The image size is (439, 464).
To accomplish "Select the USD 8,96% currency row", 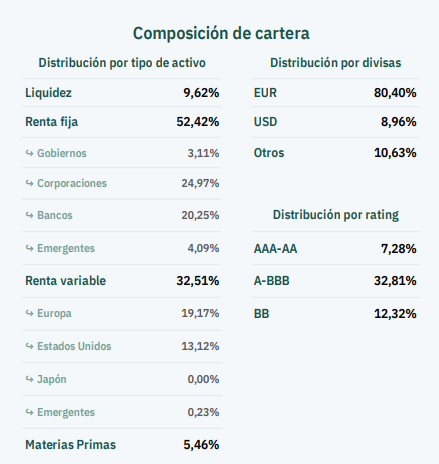I will click(335, 122).
